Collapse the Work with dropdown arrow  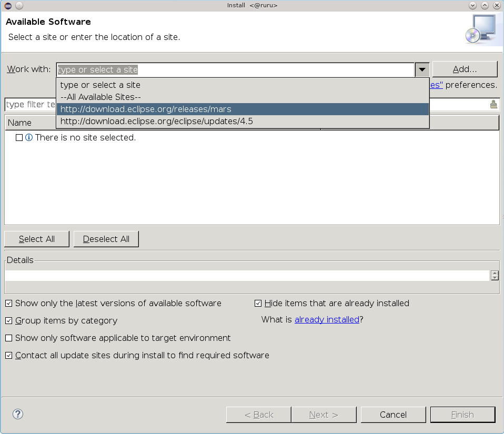(422, 69)
